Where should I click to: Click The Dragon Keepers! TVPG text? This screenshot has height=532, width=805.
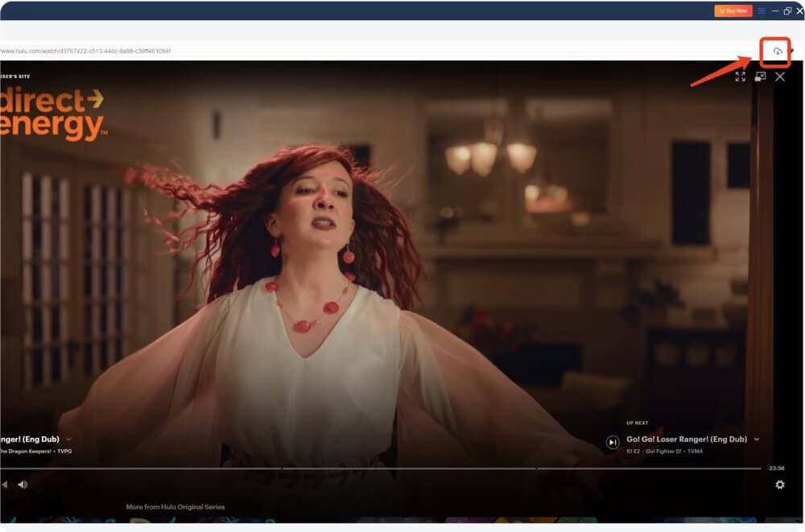pyautogui.click(x=36, y=452)
